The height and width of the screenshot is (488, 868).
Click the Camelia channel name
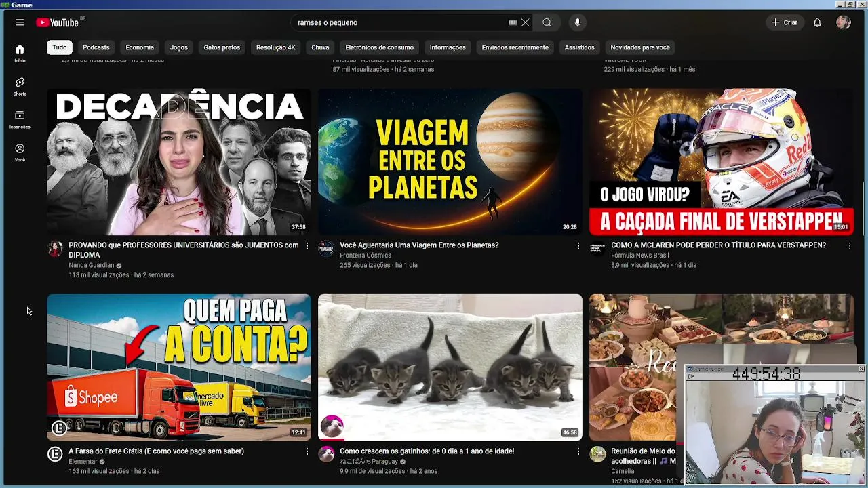(x=623, y=471)
